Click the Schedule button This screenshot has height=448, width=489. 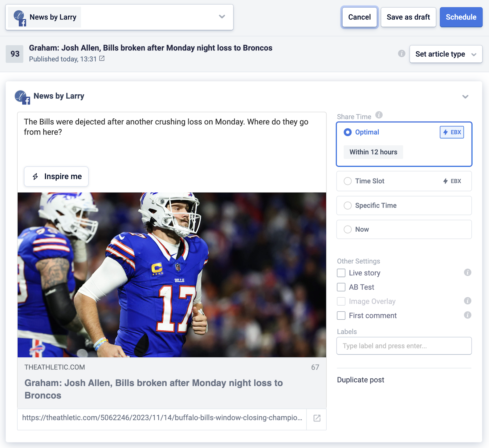461,17
